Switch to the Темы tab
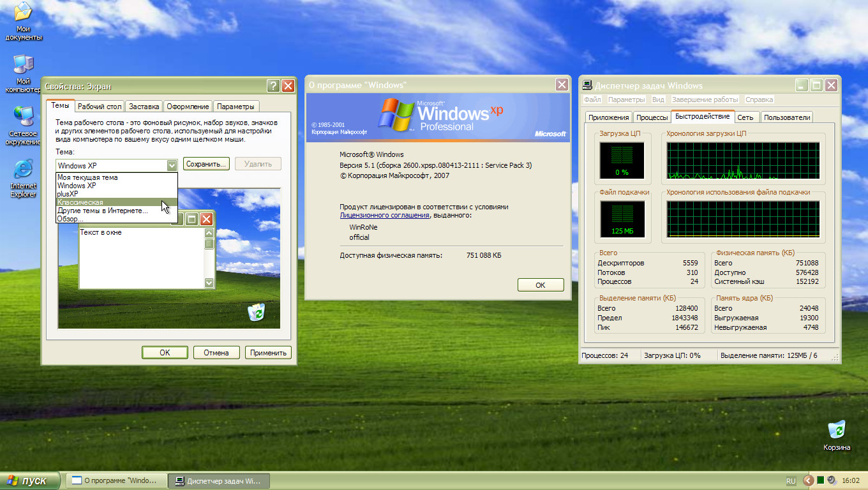Image resolution: width=868 pixels, height=490 pixels. pyautogui.click(x=60, y=106)
